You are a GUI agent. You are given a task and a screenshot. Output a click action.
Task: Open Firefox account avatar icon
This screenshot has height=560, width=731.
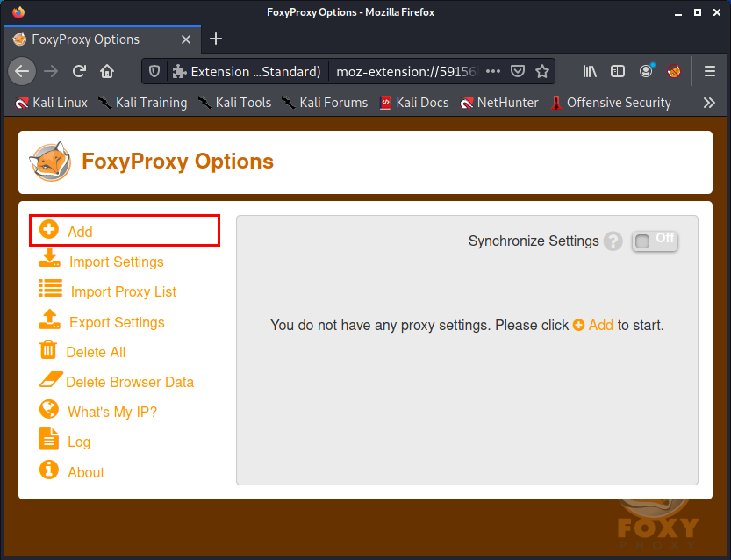pos(646,71)
